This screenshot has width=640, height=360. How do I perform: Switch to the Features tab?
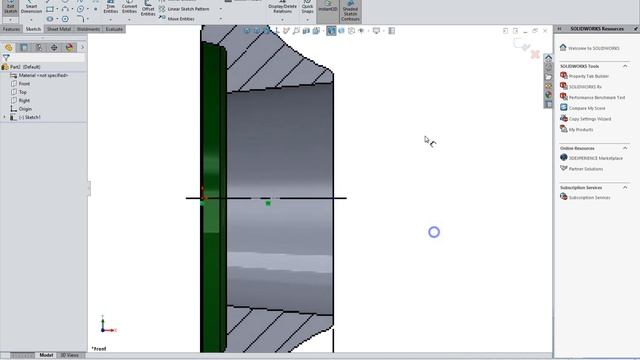11,29
